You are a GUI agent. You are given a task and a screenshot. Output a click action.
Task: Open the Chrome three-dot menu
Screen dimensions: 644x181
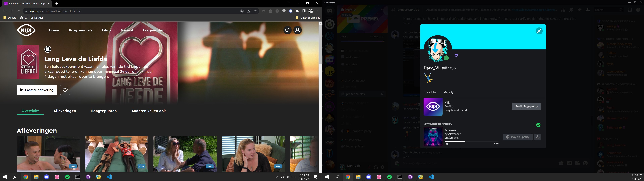318,11
